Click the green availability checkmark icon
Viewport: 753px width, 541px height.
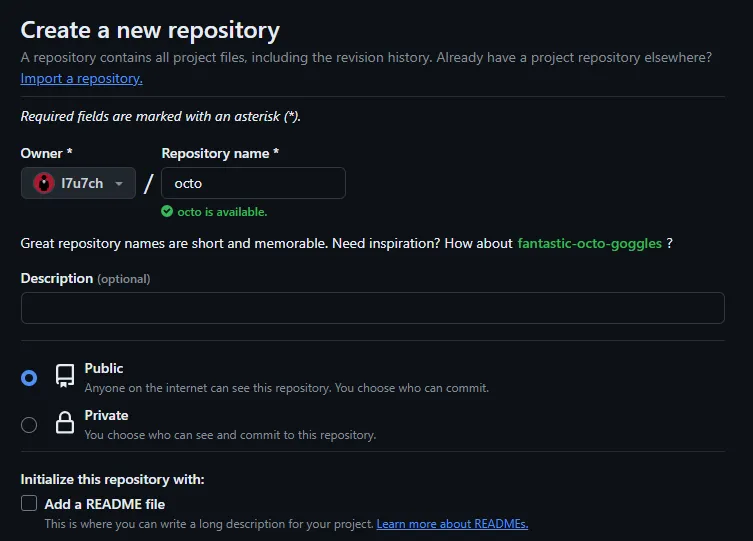167,211
